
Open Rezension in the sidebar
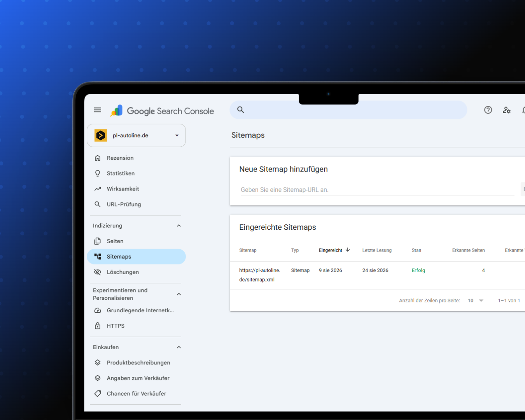point(136,158)
